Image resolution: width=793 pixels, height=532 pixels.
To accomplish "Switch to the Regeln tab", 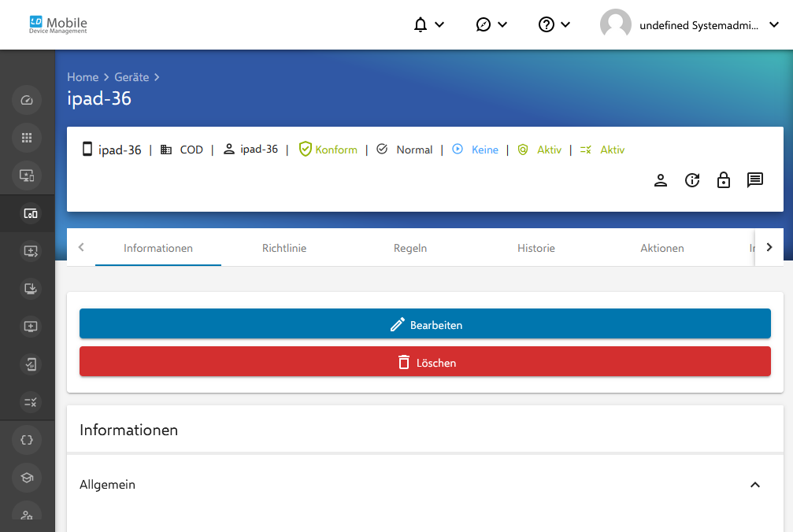I will tap(410, 248).
